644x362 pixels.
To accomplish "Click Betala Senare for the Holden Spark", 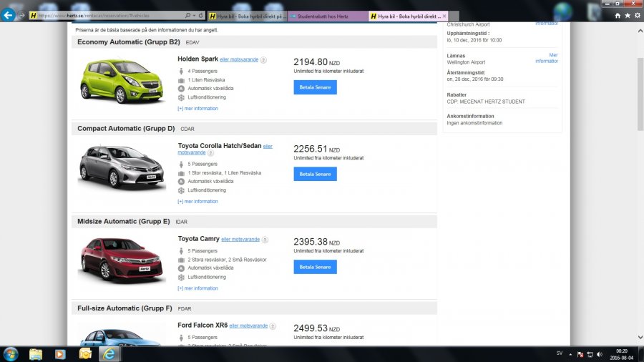I will coord(315,87).
